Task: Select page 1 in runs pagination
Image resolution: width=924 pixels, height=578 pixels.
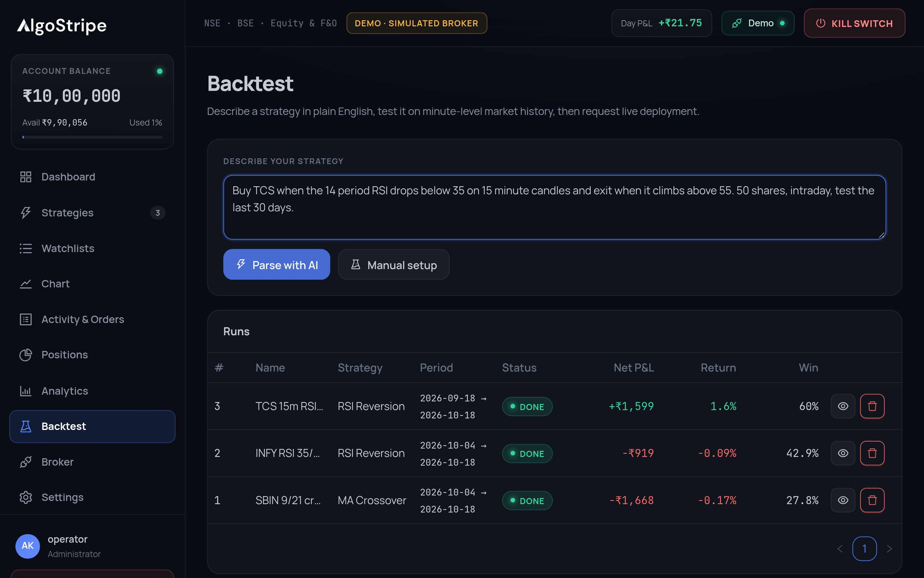Action: pos(864,548)
